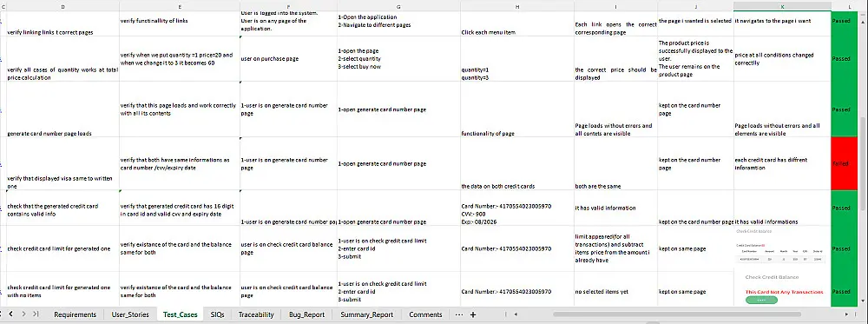868x324 pixels.
Task: Select 'functionality of page' cell
Action: [x=517, y=109]
